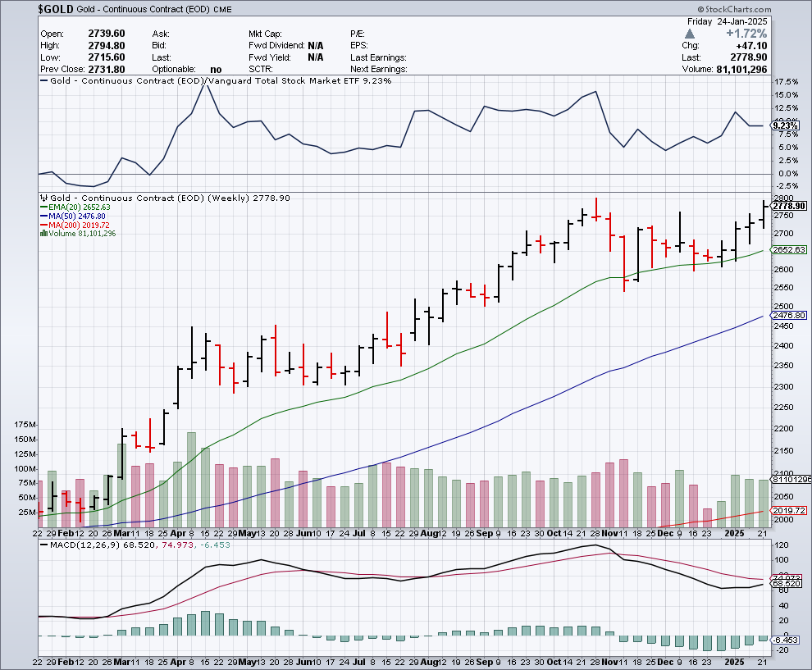The image size is (812, 670).
Task: Click the up-arrow change indicator triangle
Action: [690, 34]
